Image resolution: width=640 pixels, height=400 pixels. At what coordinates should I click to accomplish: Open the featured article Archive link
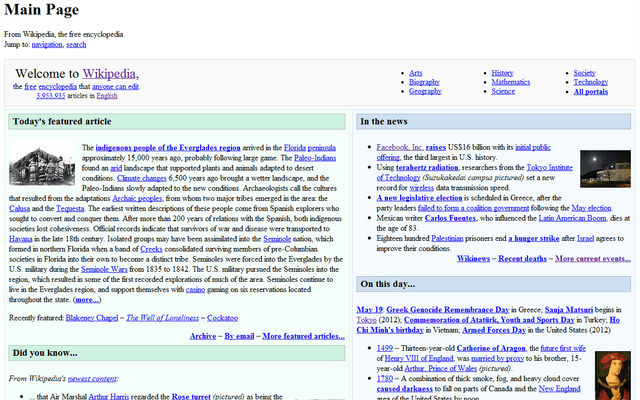(203, 336)
